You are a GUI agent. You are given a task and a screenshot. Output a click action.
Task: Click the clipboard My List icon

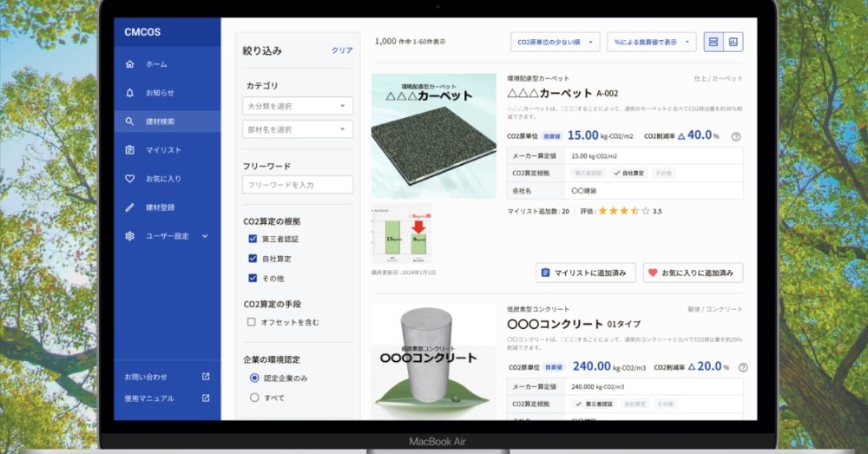pyautogui.click(x=129, y=150)
